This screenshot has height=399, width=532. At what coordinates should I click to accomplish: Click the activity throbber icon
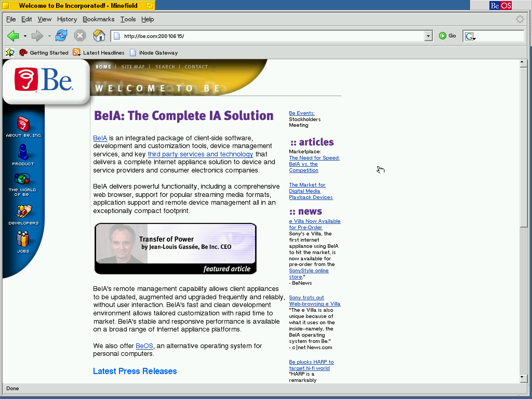[520, 19]
